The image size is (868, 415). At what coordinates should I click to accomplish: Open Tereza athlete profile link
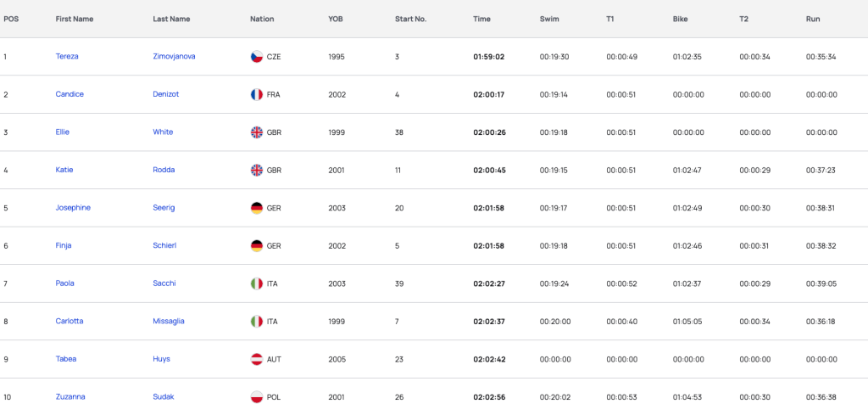67,56
